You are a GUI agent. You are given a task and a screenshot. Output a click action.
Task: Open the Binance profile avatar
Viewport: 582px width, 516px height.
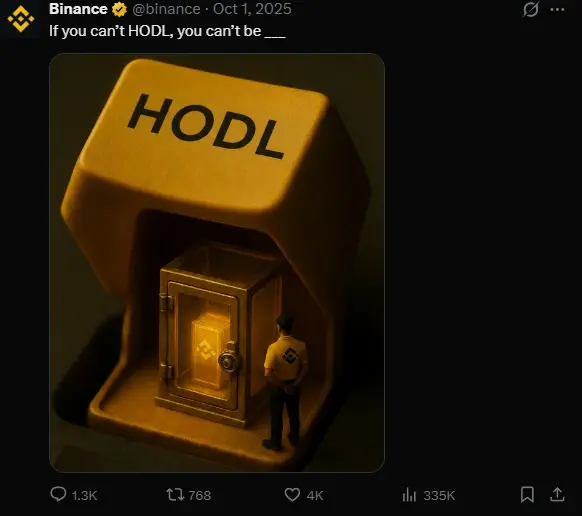pyautogui.click(x=21, y=19)
